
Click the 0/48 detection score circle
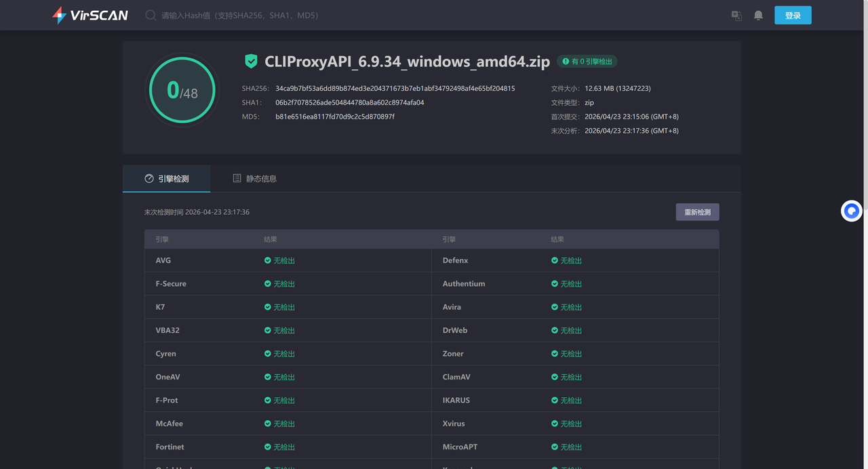point(182,90)
